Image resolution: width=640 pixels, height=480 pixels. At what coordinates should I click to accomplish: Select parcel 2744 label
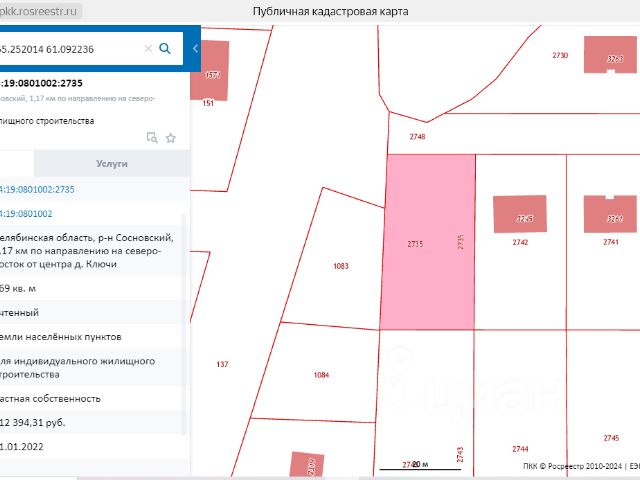tap(520, 449)
